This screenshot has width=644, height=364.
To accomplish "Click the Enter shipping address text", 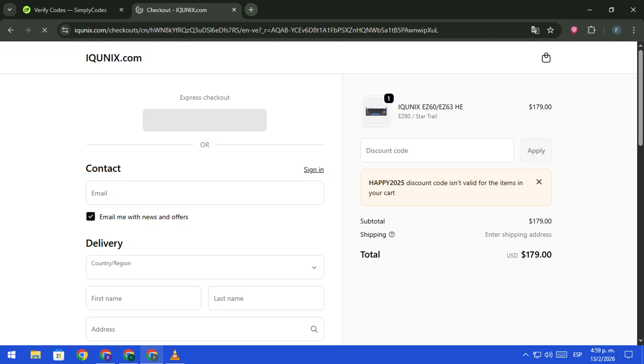I will coord(518,235).
